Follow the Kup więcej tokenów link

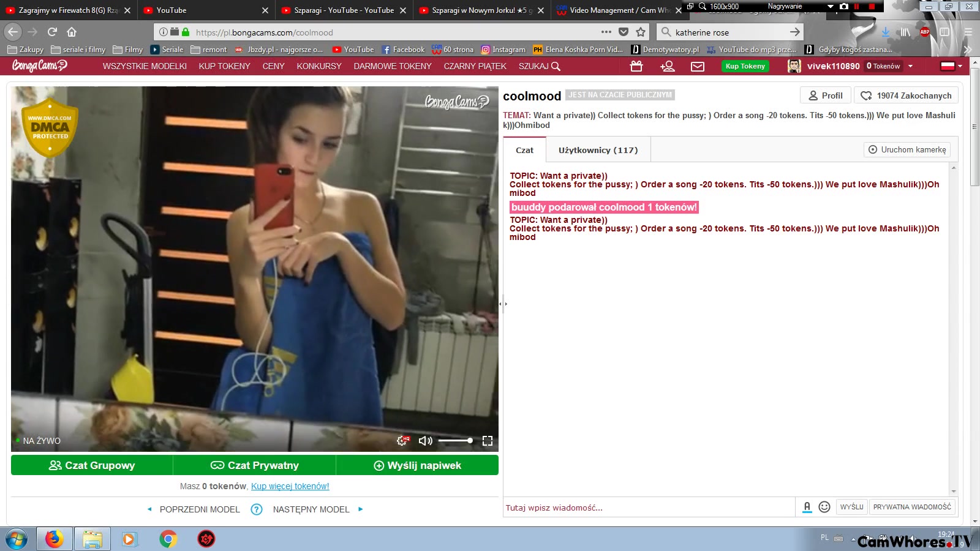point(290,486)
